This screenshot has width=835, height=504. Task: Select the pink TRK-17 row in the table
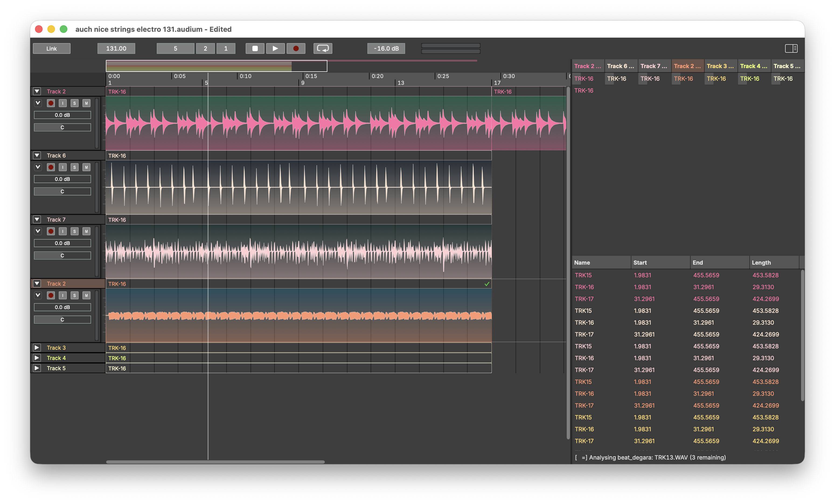click(686, 299)
